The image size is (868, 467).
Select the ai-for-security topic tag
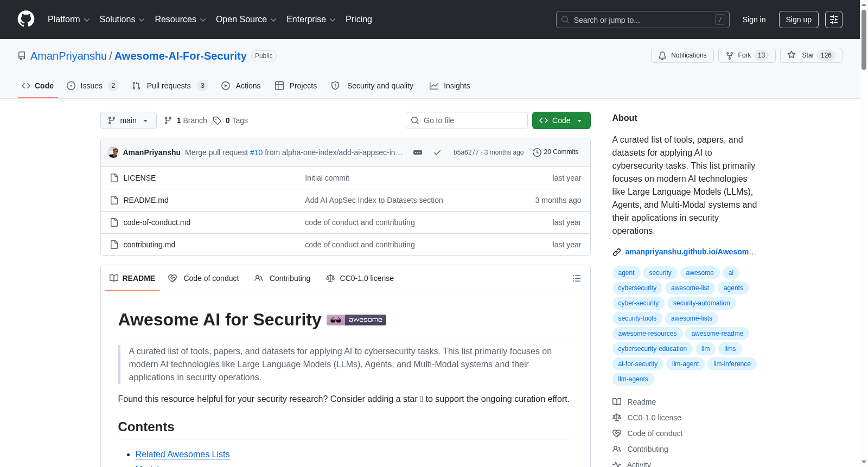pyautogui.click(x=637, y=364)
